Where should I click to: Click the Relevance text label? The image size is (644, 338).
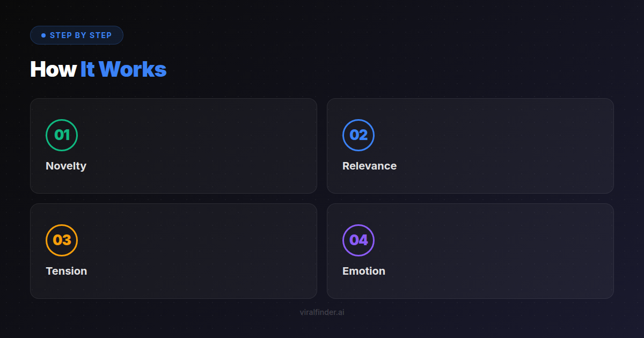(x=370, y=166)
